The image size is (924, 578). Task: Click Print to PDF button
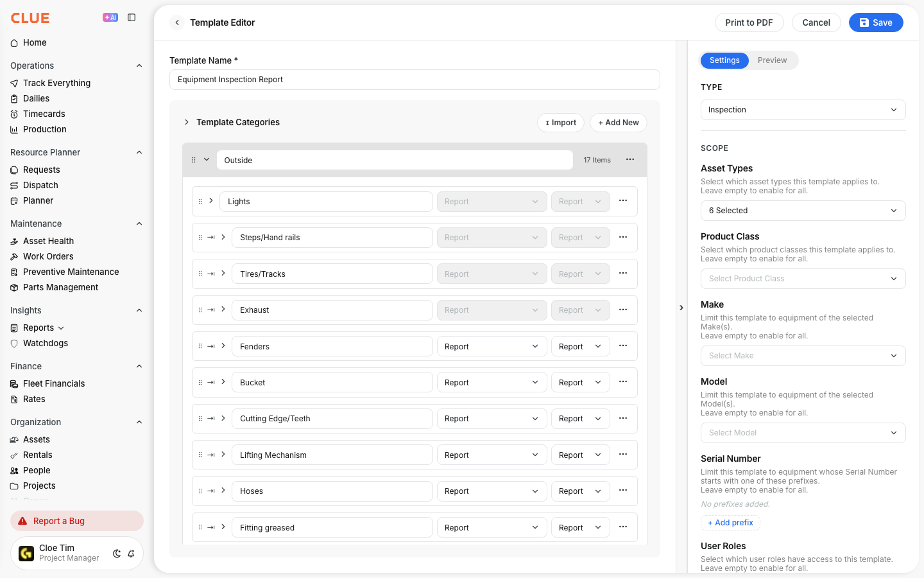click(x=749, y=22)
